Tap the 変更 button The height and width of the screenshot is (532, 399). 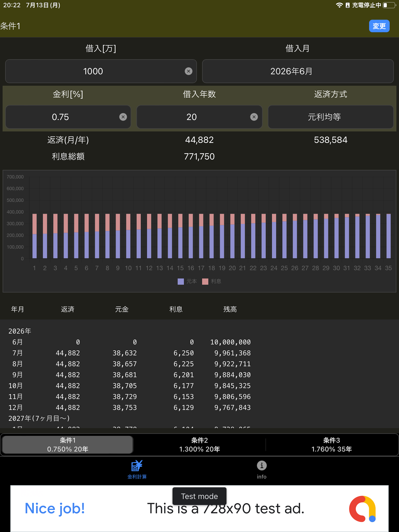tap(379, 26)
